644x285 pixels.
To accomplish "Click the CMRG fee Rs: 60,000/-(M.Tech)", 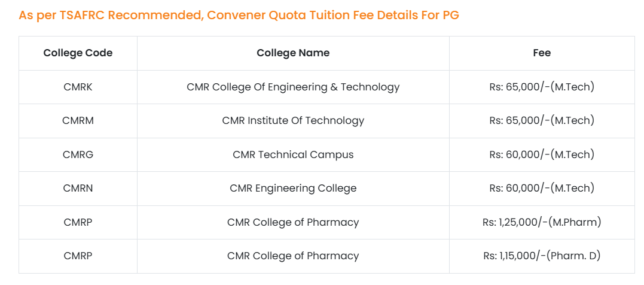I will [x=542, y=154].
